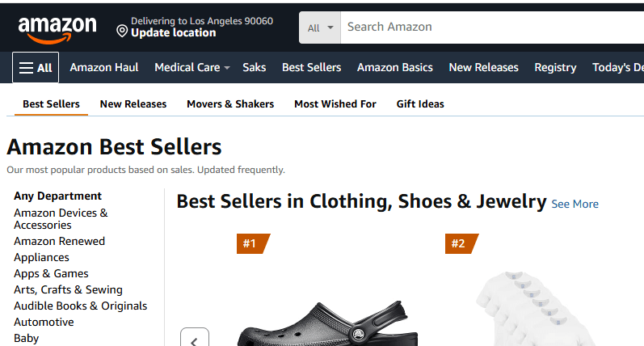Open the Gift Ideas tab
Image resolution: width=644 pixels, height=346 pixels.
pos(420,104)
